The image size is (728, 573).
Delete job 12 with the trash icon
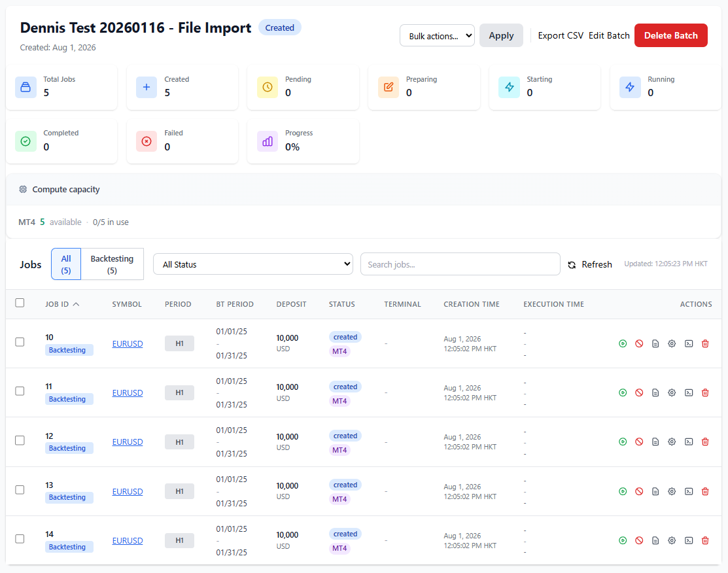[x=705, y=442]
